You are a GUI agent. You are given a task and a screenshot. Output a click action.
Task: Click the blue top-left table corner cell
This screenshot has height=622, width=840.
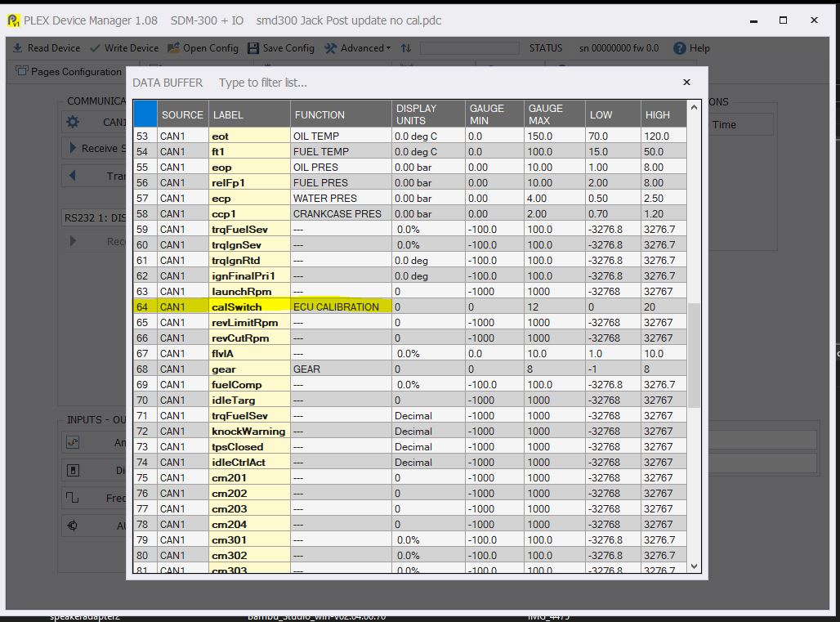(145, 114)
